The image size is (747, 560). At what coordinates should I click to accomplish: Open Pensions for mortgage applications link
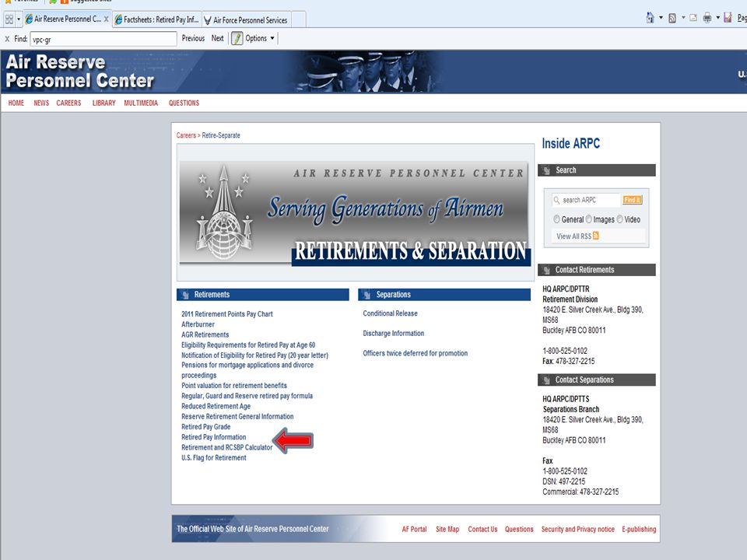tap(247, 370)
